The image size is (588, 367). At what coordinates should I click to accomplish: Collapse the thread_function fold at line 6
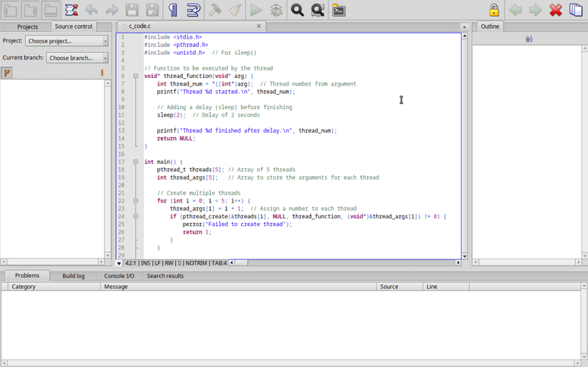(136, 76)
